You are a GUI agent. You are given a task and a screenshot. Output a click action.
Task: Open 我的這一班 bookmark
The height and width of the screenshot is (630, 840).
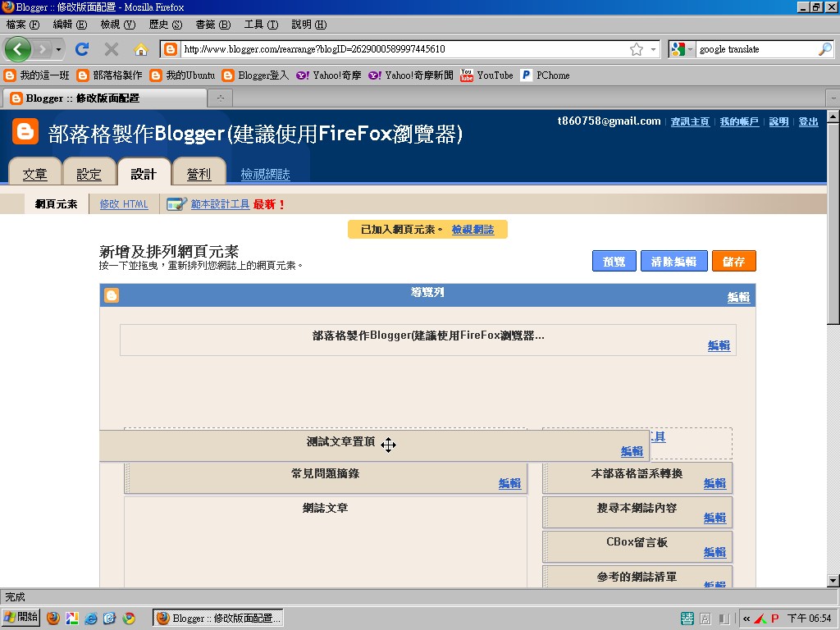[x=36, y=75]
